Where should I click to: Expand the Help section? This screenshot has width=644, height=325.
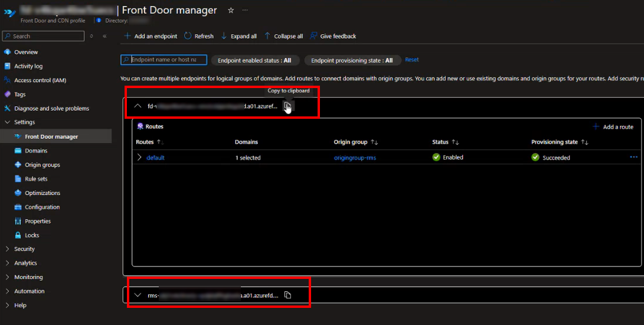(x=7, y=305)
